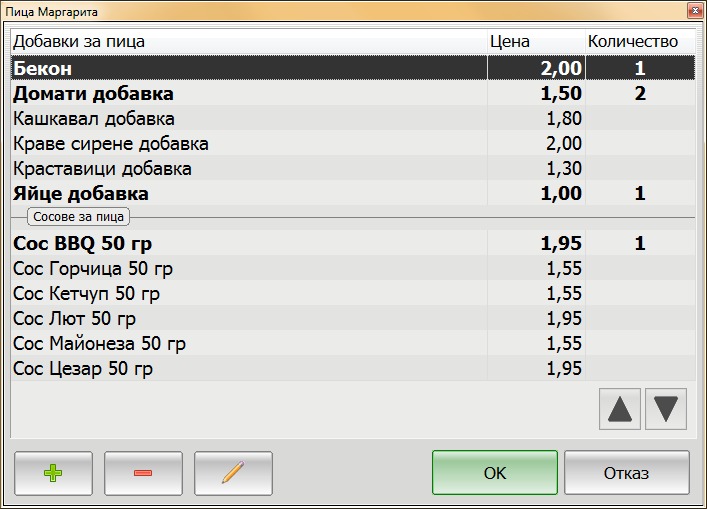
Task: Click the Количество column header
Action: [632, 42]
